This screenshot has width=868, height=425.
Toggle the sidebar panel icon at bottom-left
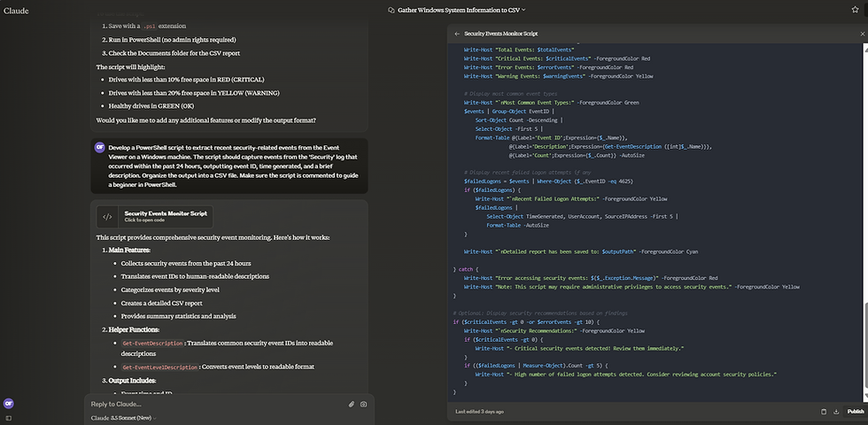tap(9, 417)
